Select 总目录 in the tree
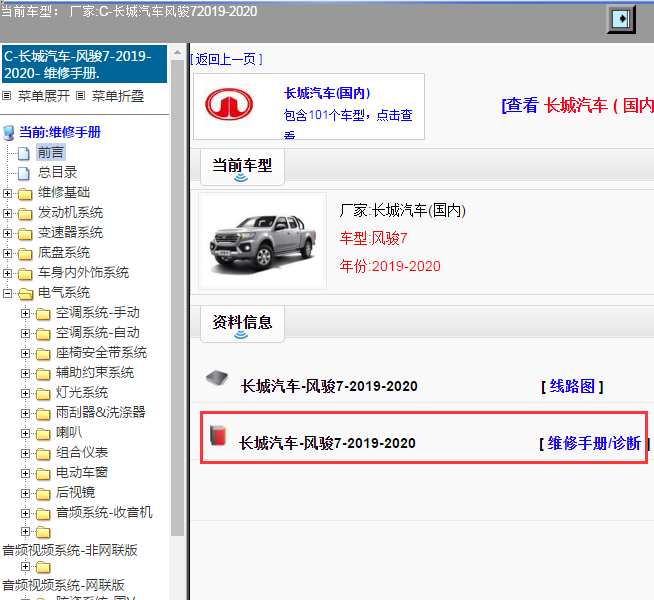 pos(58,173)
